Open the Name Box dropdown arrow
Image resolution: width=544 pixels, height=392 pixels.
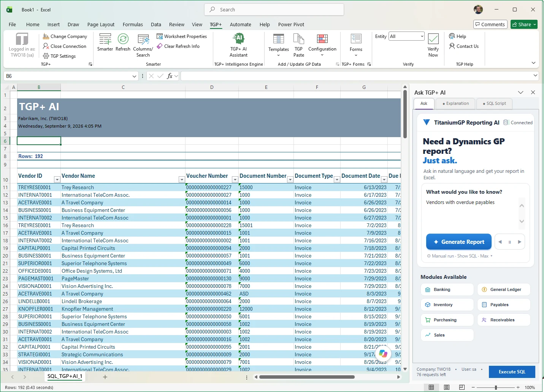pyautogui.click(x=134, y=76)
